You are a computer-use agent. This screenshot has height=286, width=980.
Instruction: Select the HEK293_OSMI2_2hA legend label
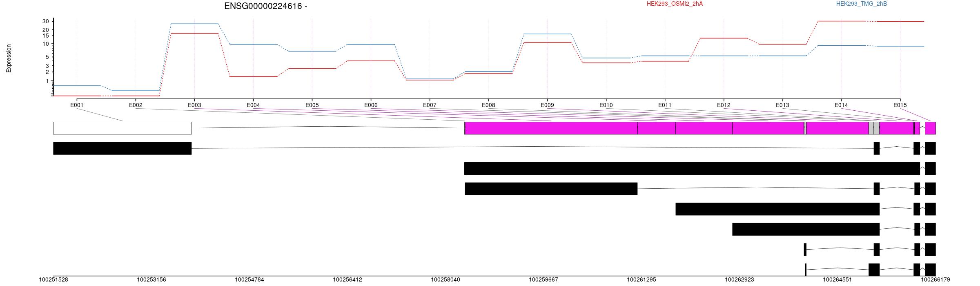675,4
